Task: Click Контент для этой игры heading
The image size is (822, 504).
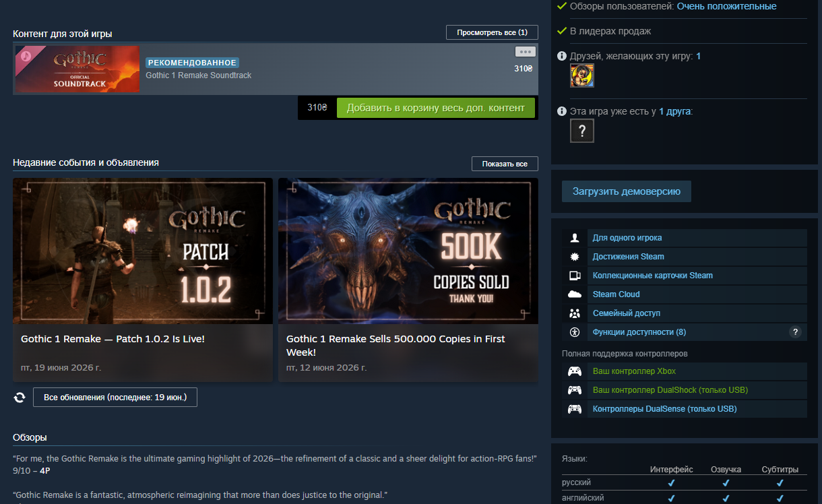Action: pyautogui.click(x=63, y=34)
